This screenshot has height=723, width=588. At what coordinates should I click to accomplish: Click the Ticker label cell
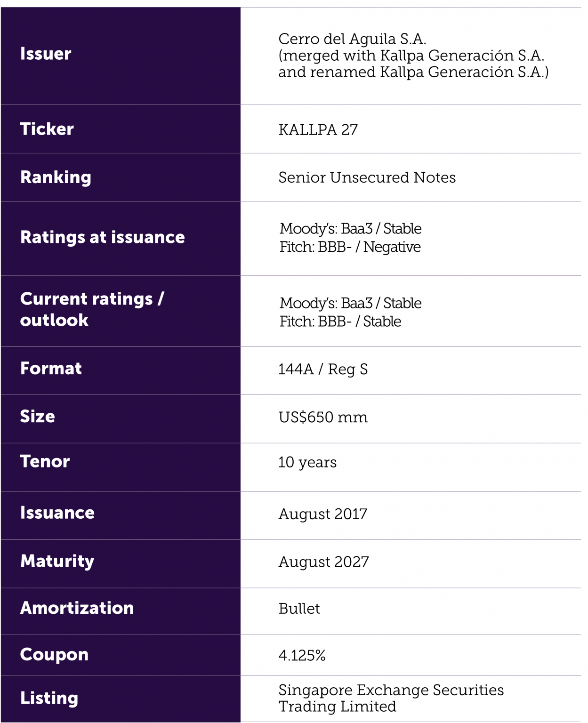tap(47, 129)
